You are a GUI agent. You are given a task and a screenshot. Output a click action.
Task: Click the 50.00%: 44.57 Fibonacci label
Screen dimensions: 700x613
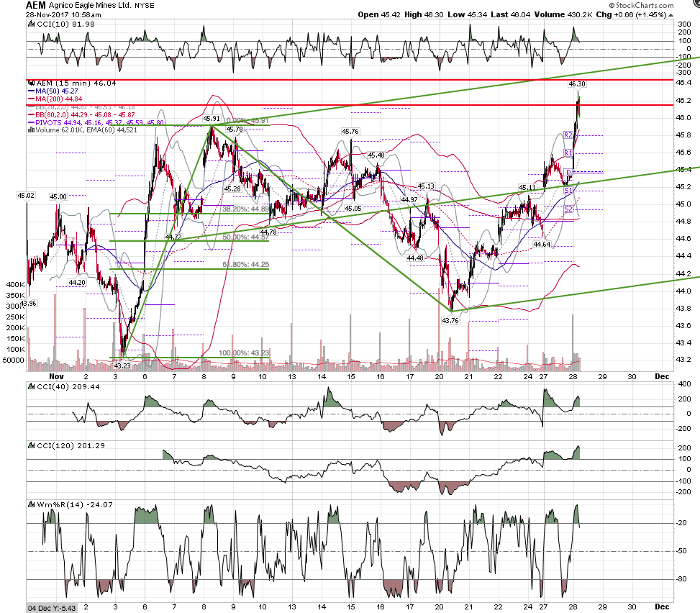245,237
